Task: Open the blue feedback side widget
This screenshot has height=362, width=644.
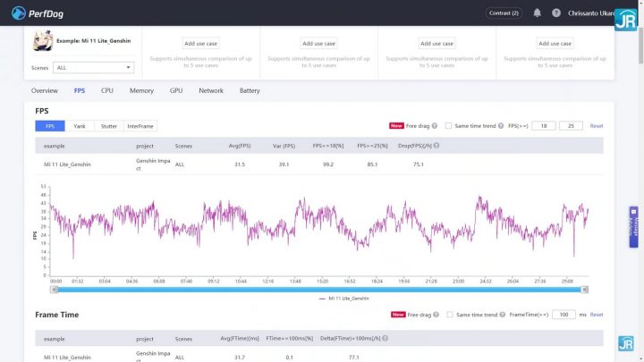Action: point(634,227)
